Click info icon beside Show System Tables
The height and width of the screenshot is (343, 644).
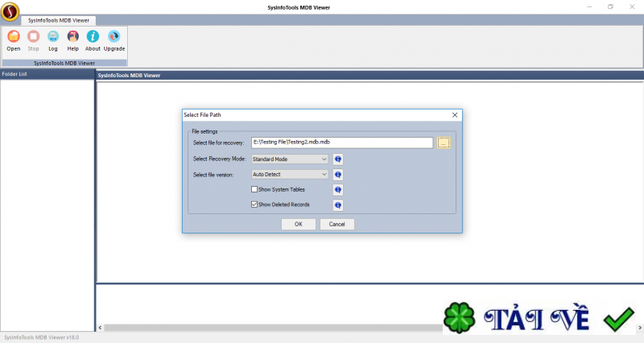337,190
